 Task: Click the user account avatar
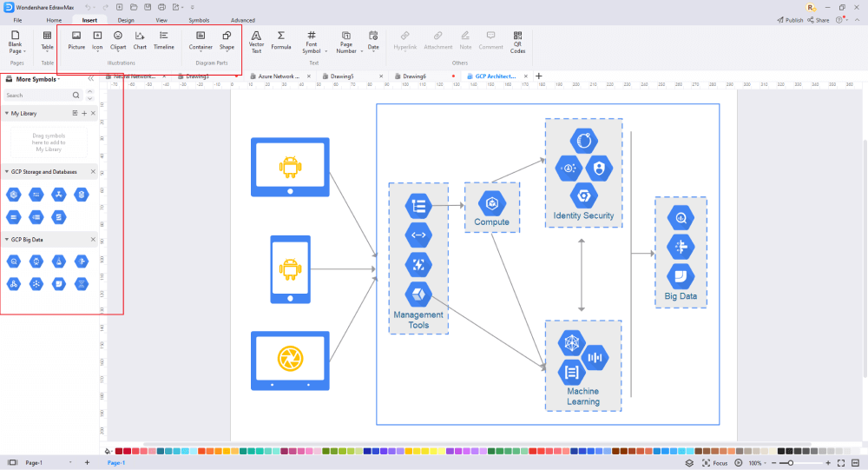coord(811,7)
